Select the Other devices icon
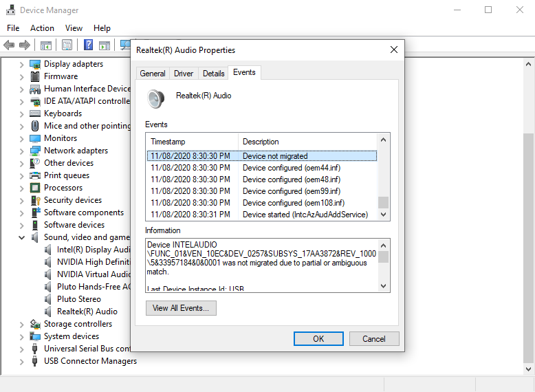Image resolution: width=535 pixels, height=392 pixels. [x=35, y=163]
